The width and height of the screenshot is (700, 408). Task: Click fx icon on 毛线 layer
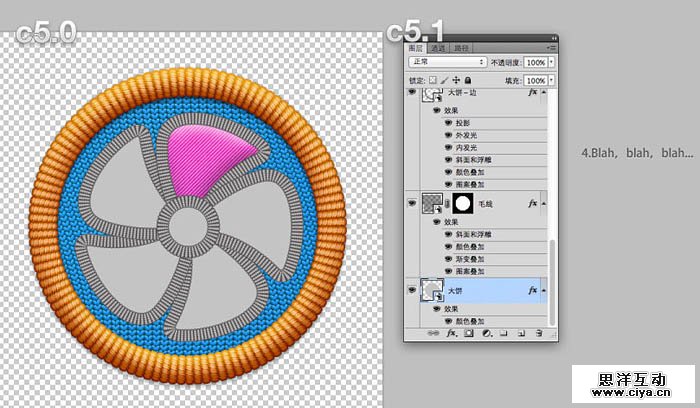click(x=532, y=204)
